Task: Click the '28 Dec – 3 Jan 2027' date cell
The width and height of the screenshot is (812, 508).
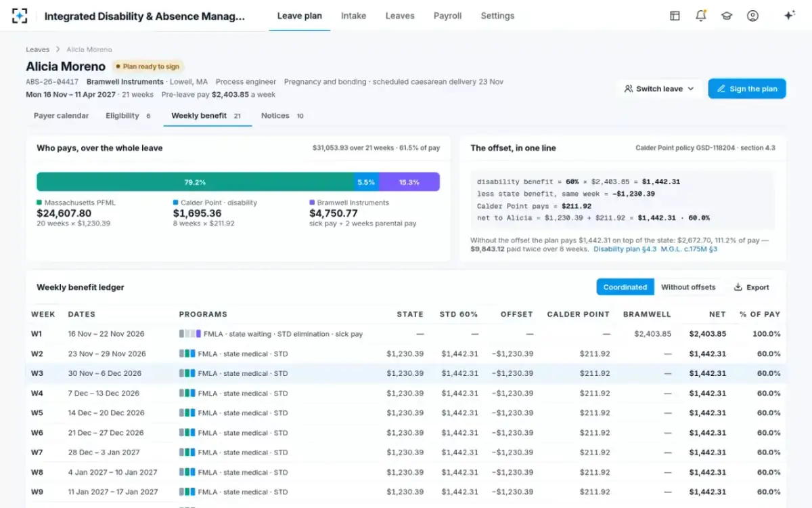Action: point(104,452)
